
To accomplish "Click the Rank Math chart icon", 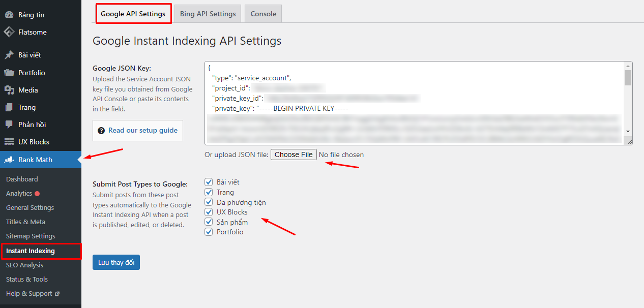I will click(x=9, y=160).
